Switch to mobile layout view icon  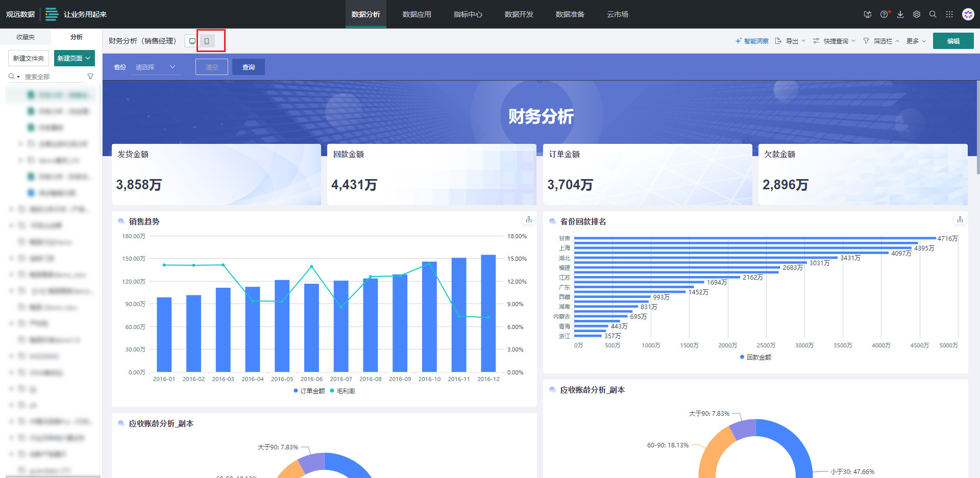pyautogui.click(x=207, y=41)
